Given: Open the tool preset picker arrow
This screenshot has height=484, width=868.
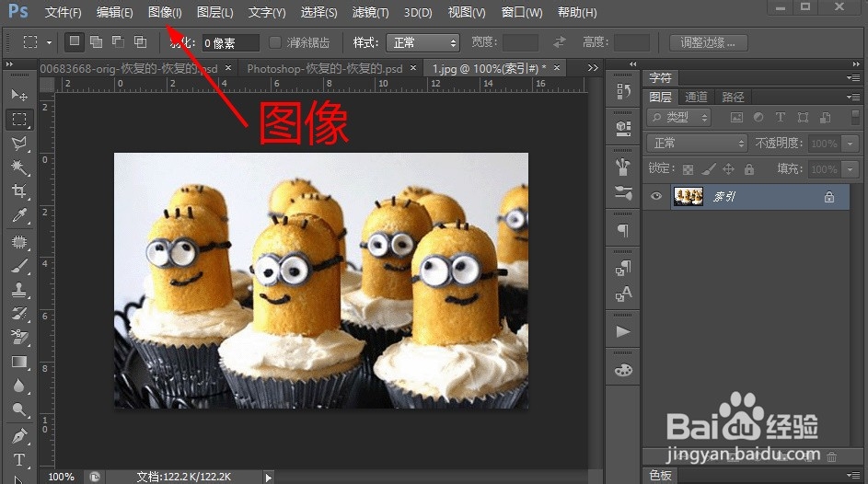Looking at the screenshot, I should 50,42.
